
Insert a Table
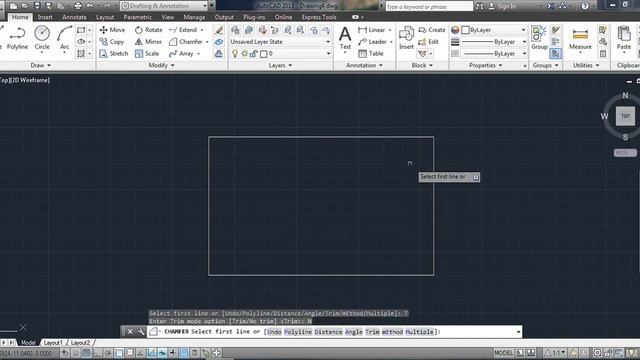[x=371, y=53]
